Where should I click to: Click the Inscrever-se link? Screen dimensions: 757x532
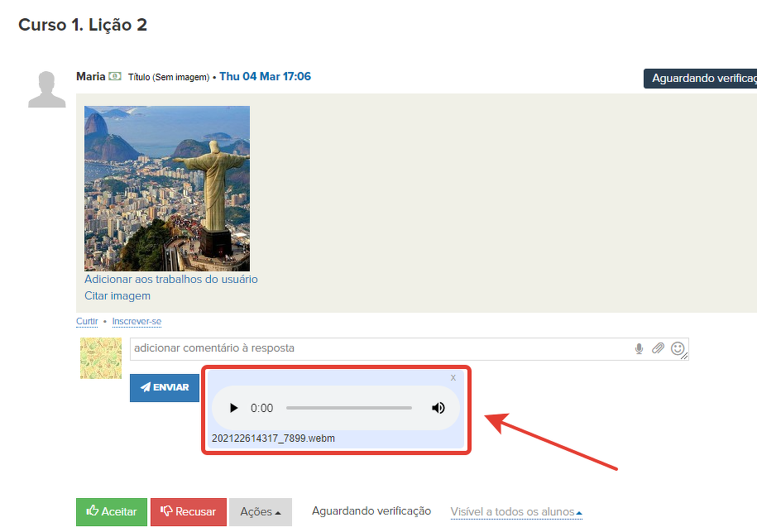137,322
